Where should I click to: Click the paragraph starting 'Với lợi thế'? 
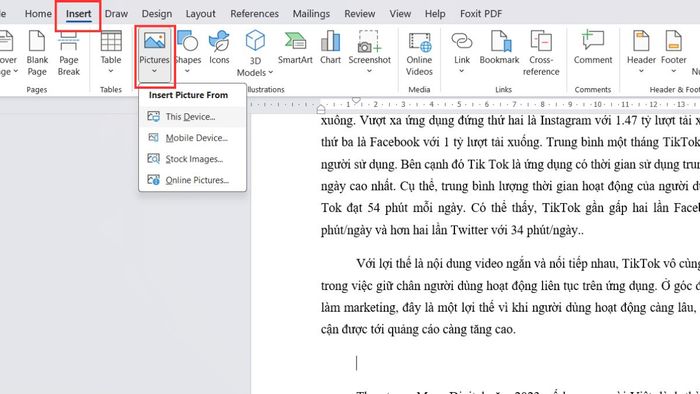point(509,296)
